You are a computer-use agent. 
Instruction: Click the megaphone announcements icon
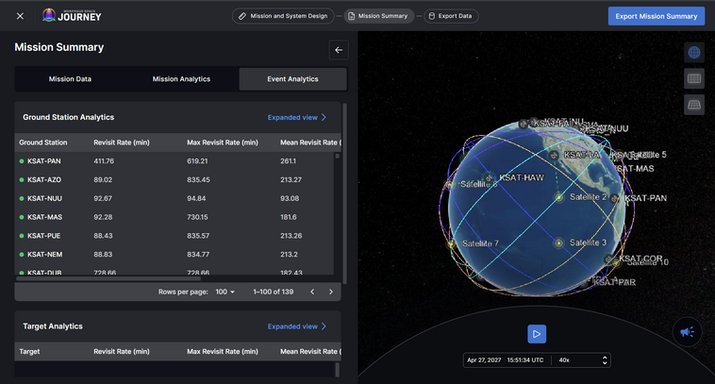[x=687, y=332]
